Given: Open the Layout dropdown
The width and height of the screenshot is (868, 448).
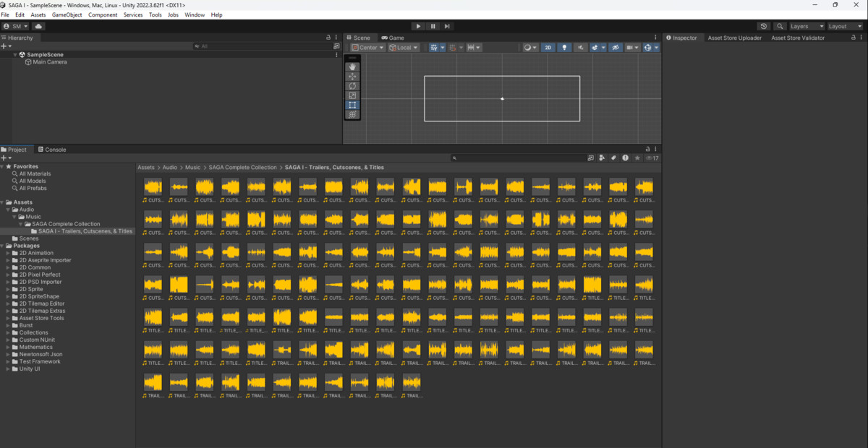Looking at the screenshot, I should point(845,26).
